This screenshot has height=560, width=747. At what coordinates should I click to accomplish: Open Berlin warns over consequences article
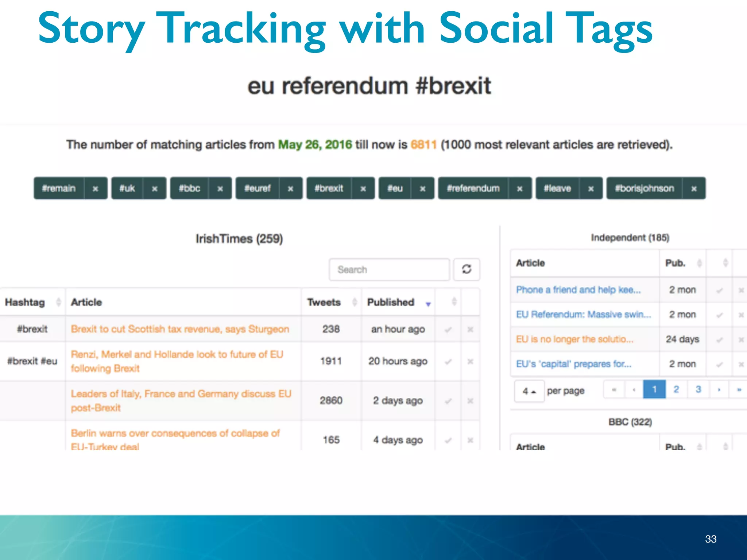pos(175,440)
